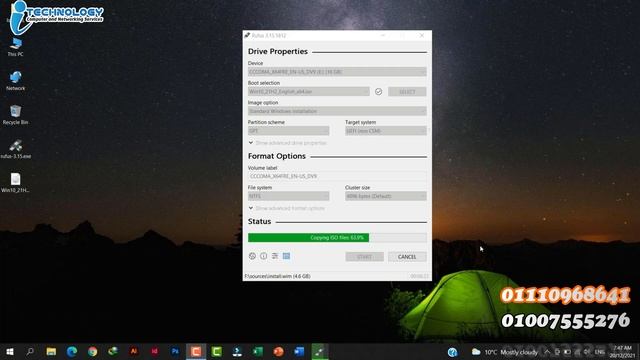Viewport: 640px width, 360px height.
Task: Select the rufus-3.15.exe desktop icon
Action: [x=16, y=149]
